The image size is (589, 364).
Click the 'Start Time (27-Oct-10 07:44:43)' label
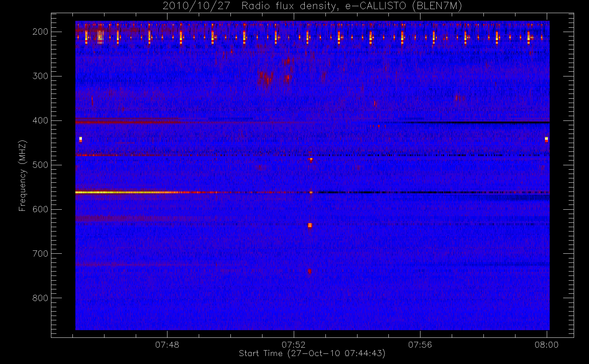tap(312, 353)
